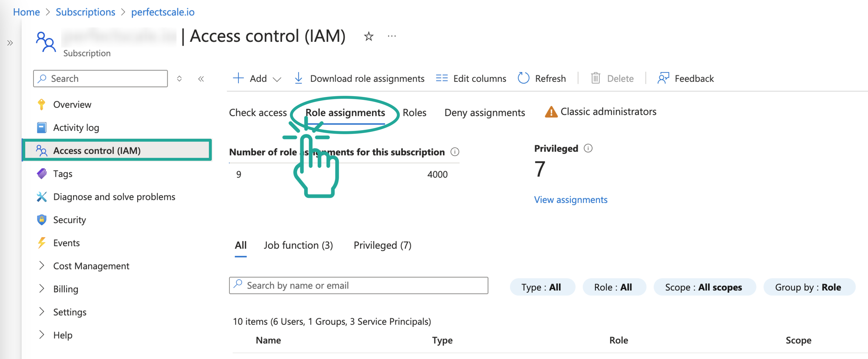Click the favorite star icon
The image size is (868, 359).
pyautogui.click(x=368, y=37)
